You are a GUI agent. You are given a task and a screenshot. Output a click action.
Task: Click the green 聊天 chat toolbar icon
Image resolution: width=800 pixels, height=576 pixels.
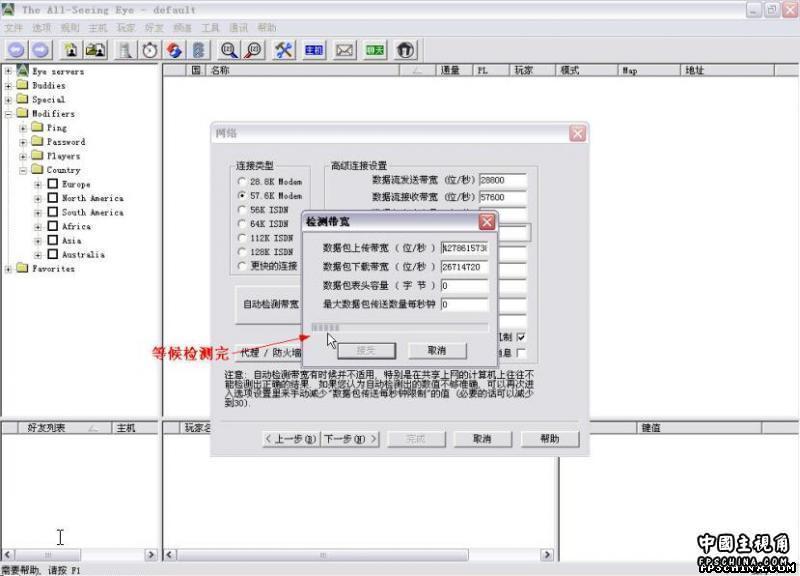click(x=375, y=50)
